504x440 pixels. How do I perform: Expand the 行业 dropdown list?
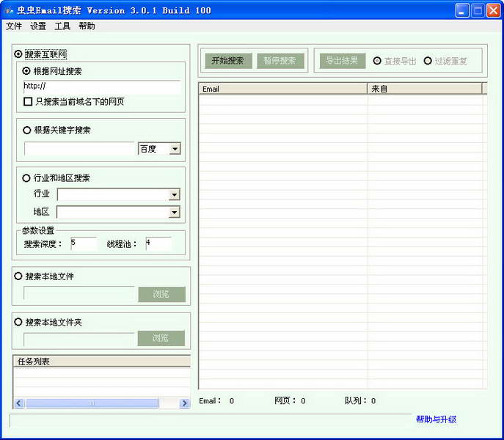(x=174, y=194)
